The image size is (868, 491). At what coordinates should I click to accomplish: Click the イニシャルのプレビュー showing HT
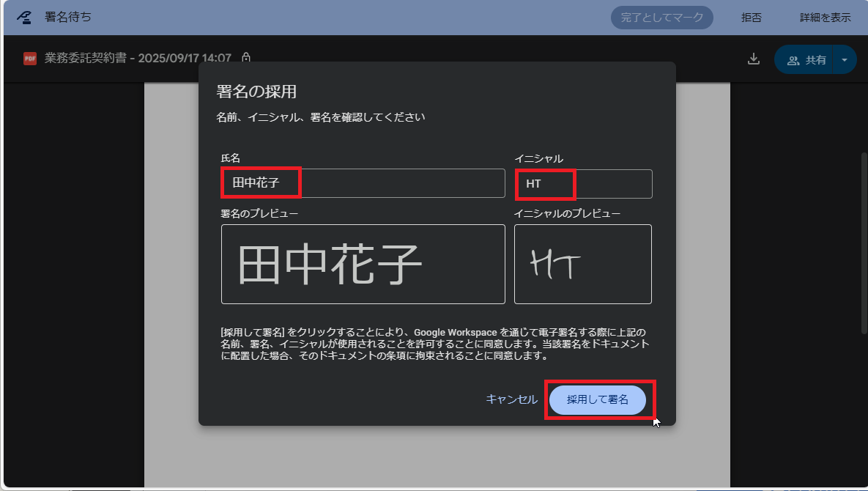(x=582, y=264)
